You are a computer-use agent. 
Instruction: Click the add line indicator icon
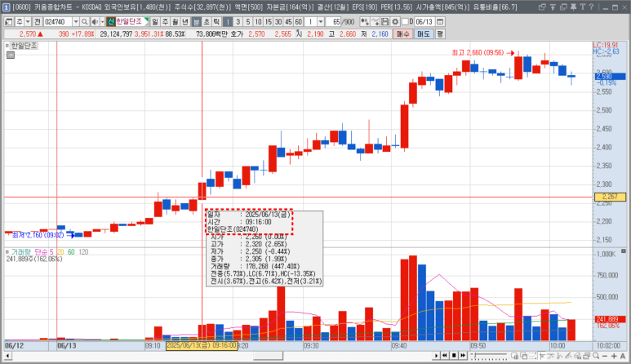375,22
